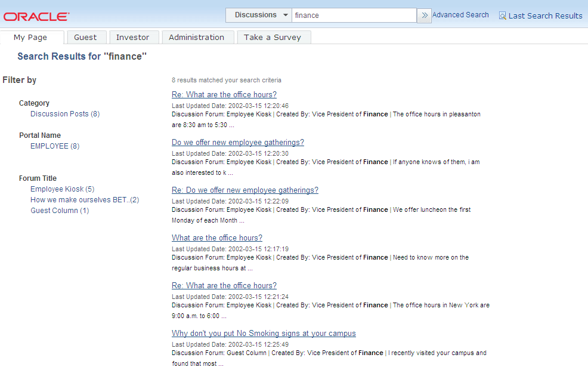588x370 pixels.
Task: Open 'What are the office hours?' discussion
Action: coord(216,238)
